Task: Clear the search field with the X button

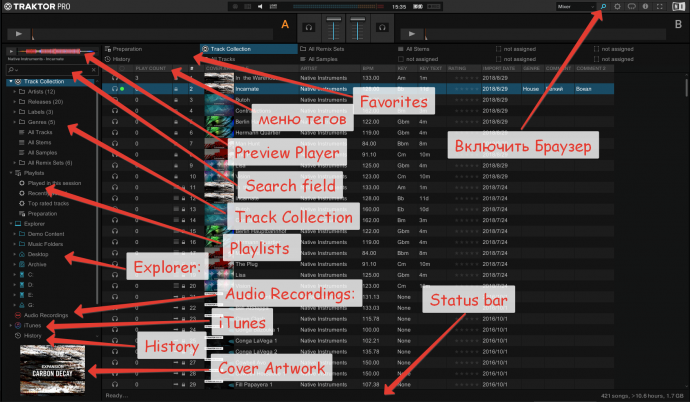Action: tap(93, 70)
